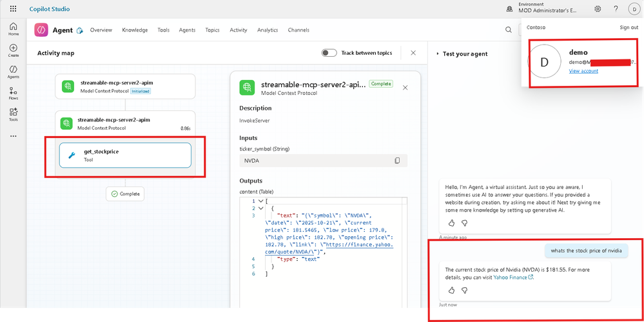
Task: Switch to the Analytics tab
Action: pyautogui.click(x=268, y=30)
